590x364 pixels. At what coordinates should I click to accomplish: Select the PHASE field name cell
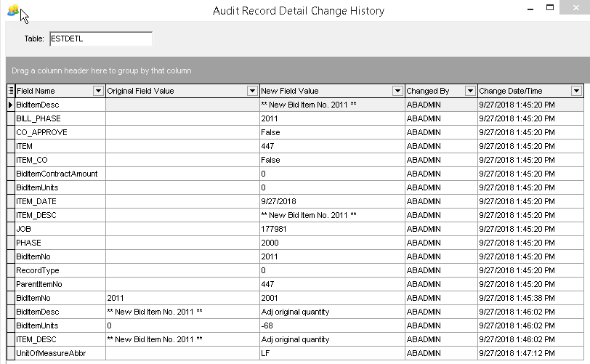60,243
